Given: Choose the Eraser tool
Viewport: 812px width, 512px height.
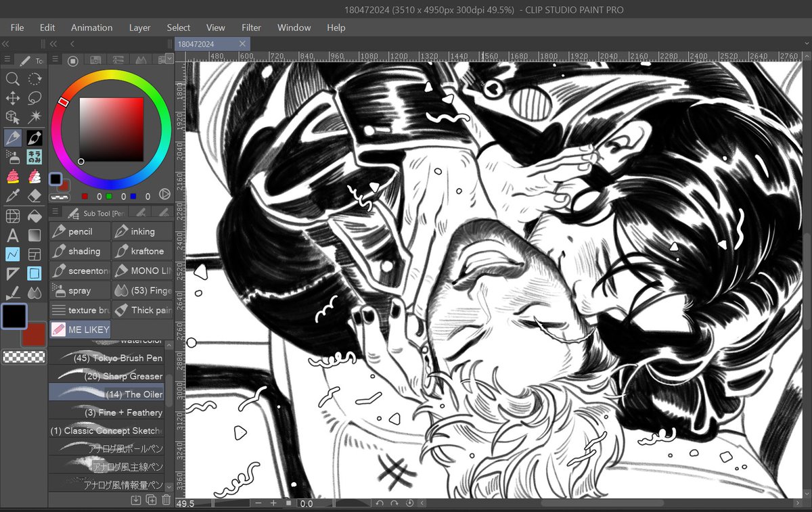Looking at the screenshot, I should point(35,196).
